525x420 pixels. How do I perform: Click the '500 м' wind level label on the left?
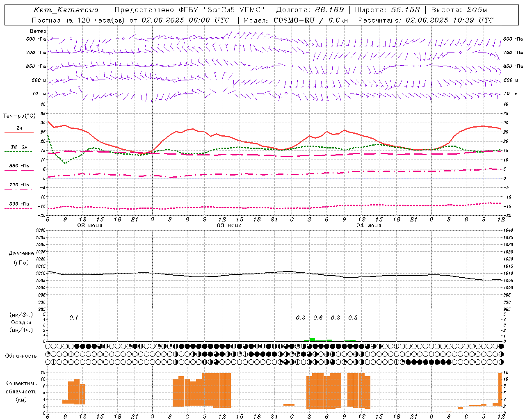[39, 80]
